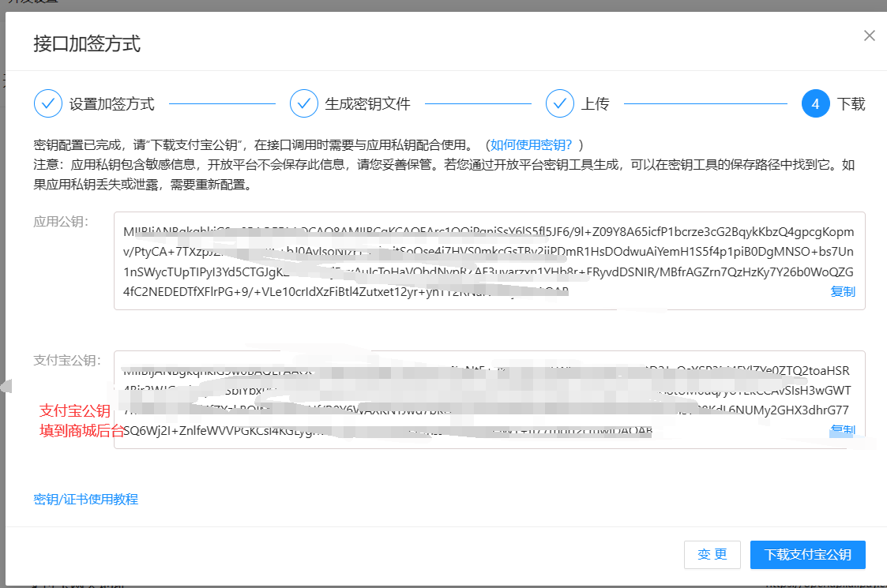Select the 生成密钥文件 step label

(x=368, y=104)
